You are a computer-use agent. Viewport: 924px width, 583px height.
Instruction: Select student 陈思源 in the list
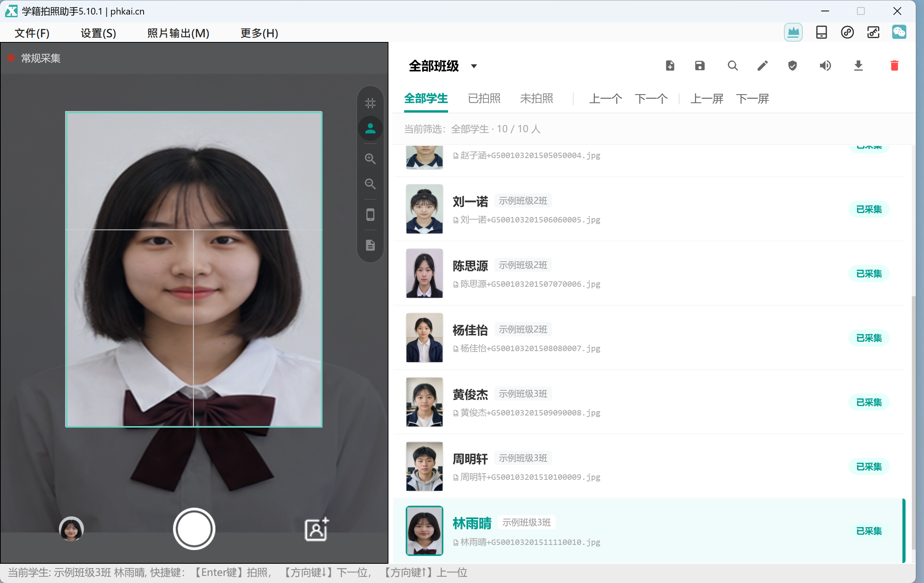[649, 273]
